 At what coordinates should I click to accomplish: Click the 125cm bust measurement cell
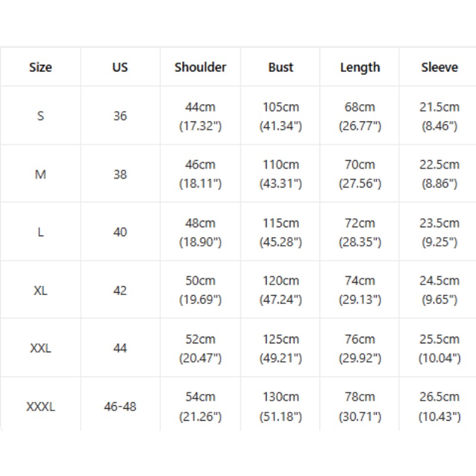pyautogui.click(x=280, y=348)
